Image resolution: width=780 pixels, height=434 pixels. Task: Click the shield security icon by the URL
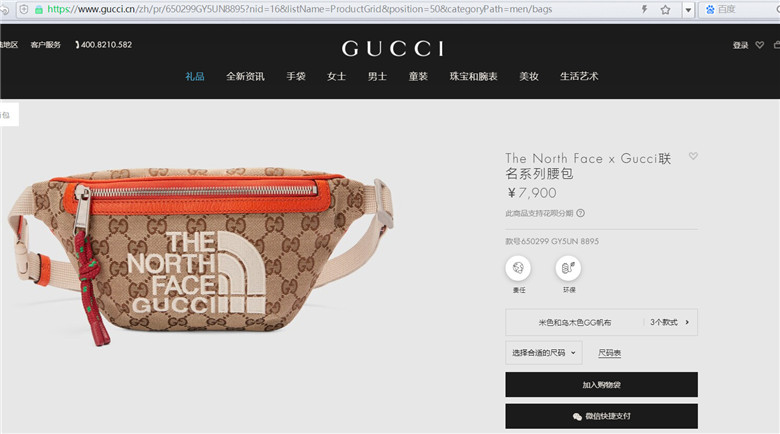tap(23, 9)
